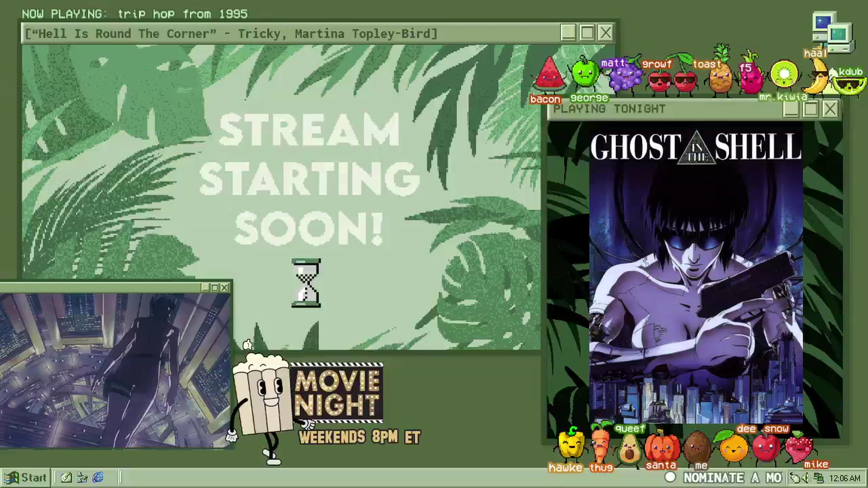Screen dimensions: 868x488
Task: Click the notepad quick launch icon in taskbar
Action: tap(66, 478)
